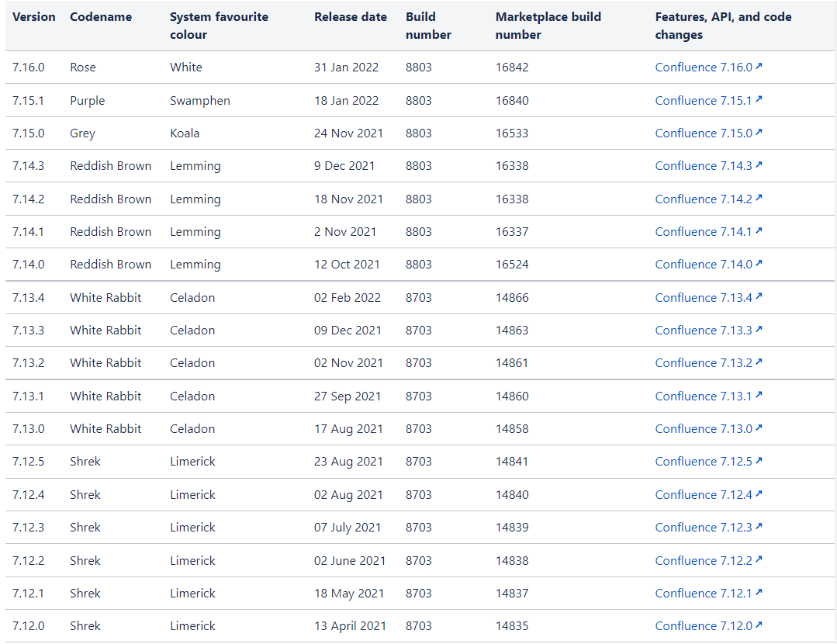Select the external link arrow for Confluence 7.12.0
837x644 pixels.
coord(759,625)
